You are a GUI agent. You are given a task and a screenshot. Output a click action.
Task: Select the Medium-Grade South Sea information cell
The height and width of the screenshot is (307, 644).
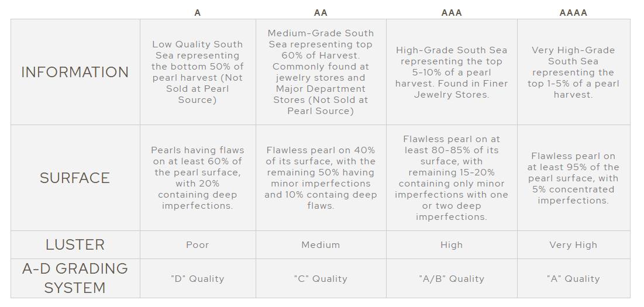click(321, 73)
